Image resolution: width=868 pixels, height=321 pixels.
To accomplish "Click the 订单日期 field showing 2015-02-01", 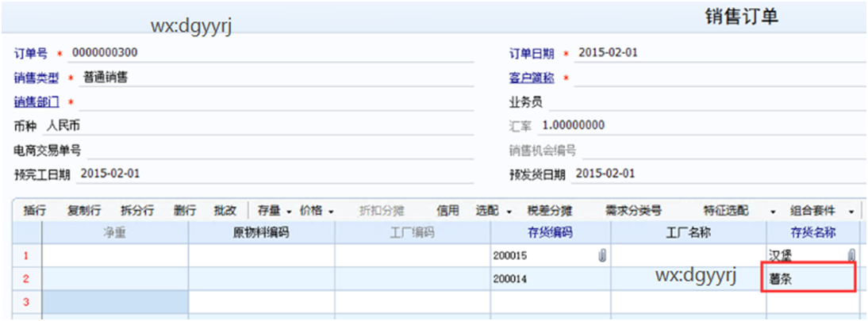I will [x=720, y=53].
